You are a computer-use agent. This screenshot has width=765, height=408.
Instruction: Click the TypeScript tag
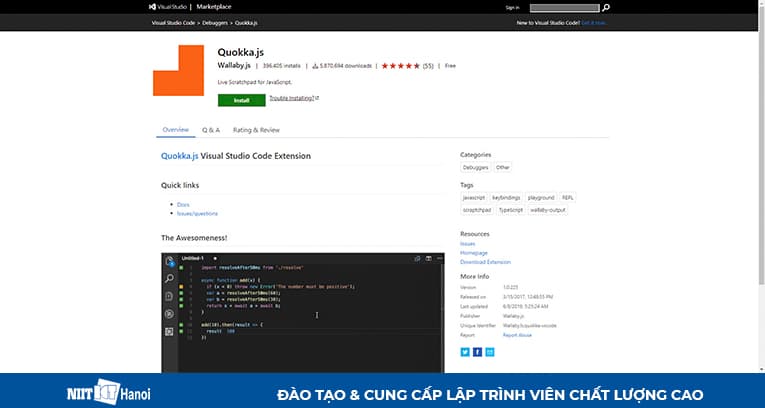click(510, 210)
